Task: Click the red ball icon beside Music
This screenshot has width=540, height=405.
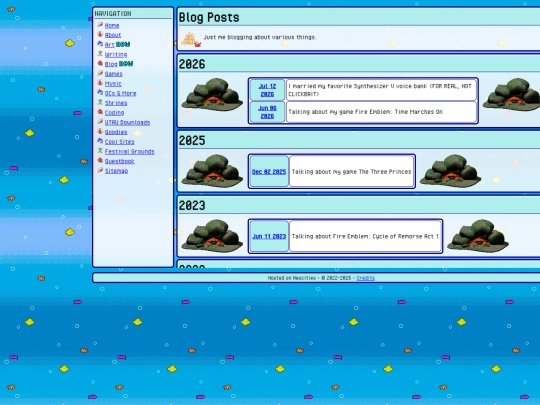Action: tap(100, 83)
